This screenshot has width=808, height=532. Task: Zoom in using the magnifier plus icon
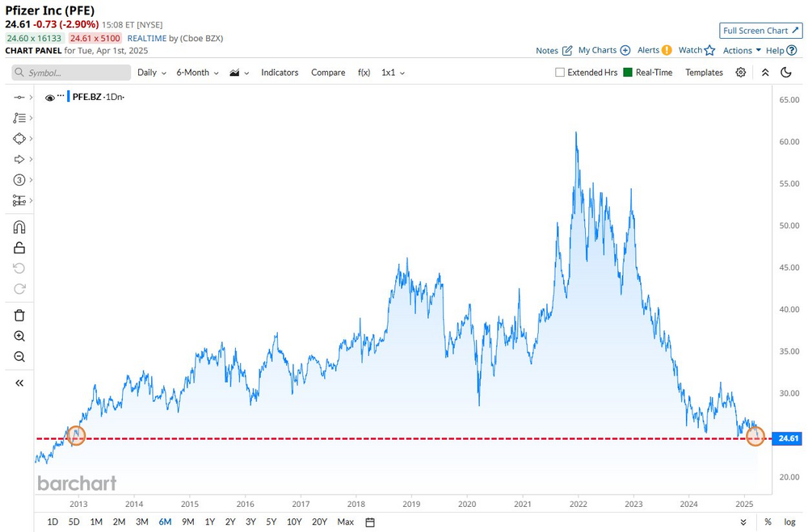click(19, 337)
